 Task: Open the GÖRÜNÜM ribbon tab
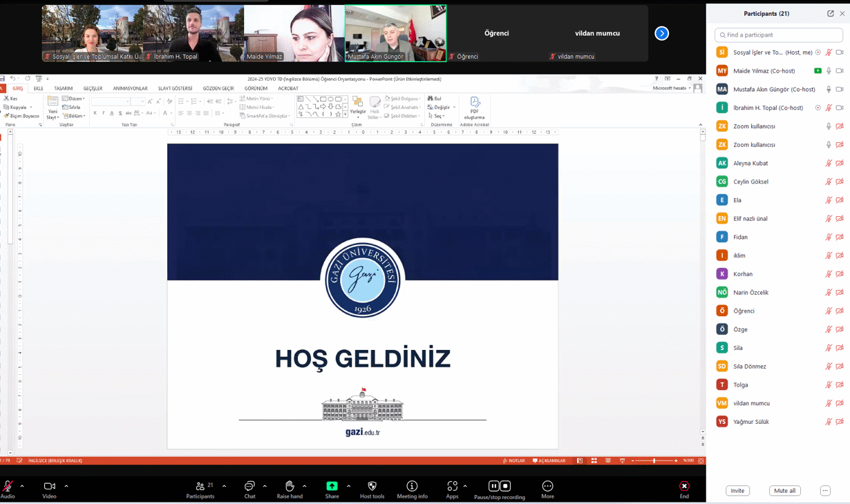pyautogui.click(x=256, y=88)
